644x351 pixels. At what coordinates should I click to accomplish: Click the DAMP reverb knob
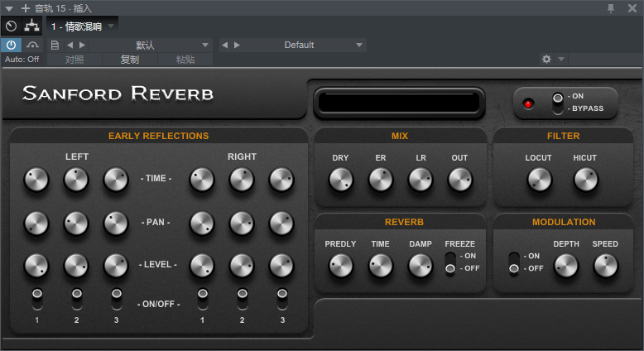tap(421, 266)
